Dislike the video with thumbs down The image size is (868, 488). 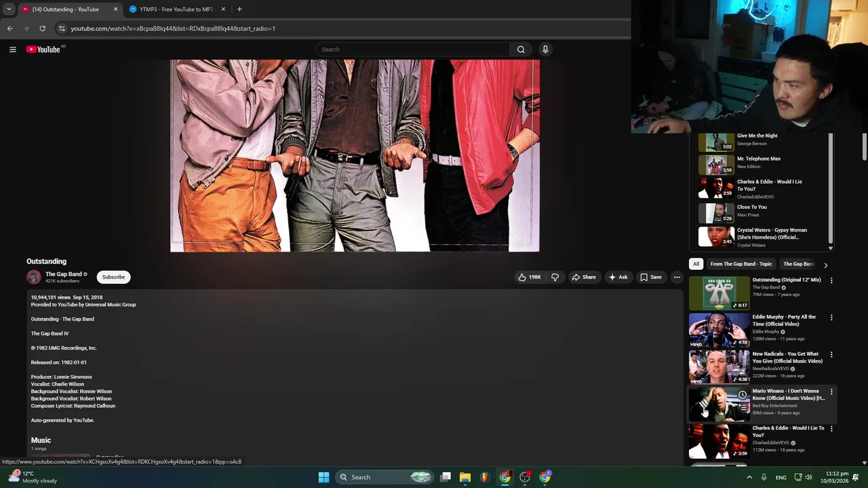[555, 277]
